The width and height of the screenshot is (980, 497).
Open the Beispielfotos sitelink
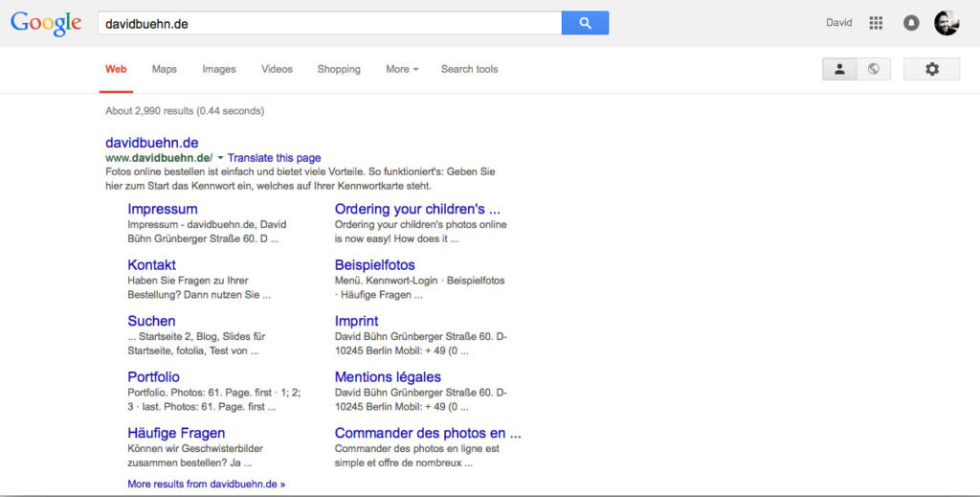pyautogui.click(x=375, y=265)
